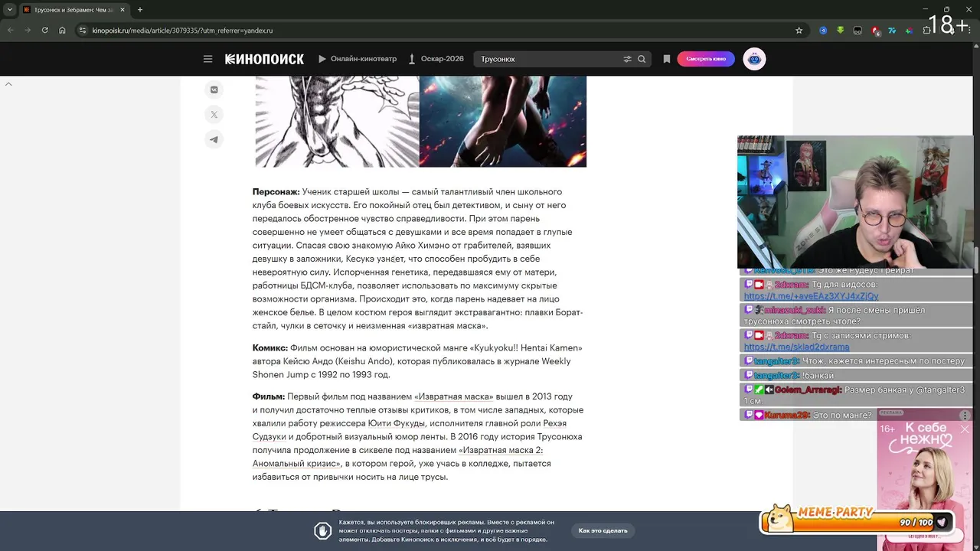The width and height of the screenshot is (980, 551).
Task: Go forward in browser history
Action: click(28, 31)
